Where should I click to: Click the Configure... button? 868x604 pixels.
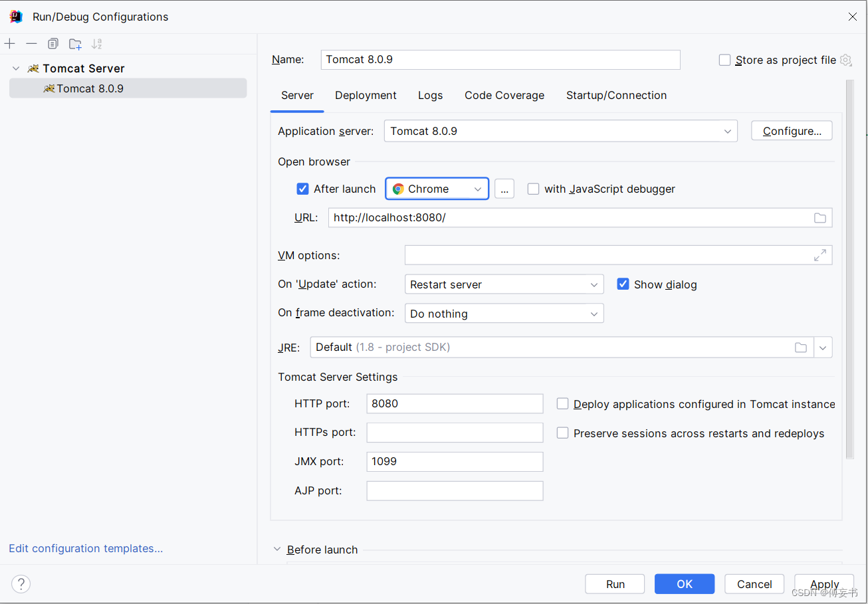coord(791,131)
